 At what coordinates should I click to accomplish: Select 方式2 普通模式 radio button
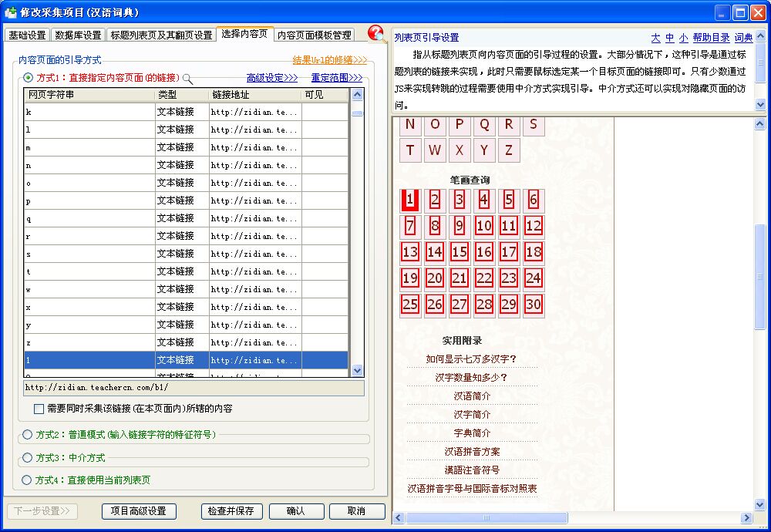pyautogui.click(x=28, y=435)
